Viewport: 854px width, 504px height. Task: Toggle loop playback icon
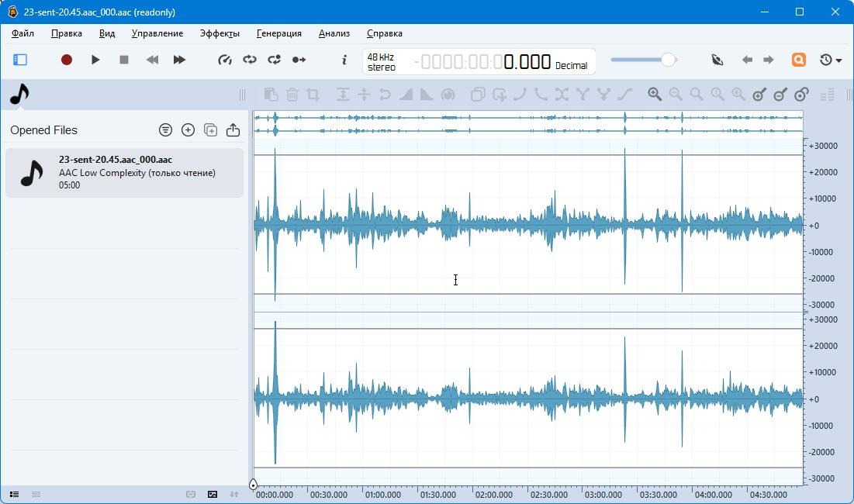[250, 60]
